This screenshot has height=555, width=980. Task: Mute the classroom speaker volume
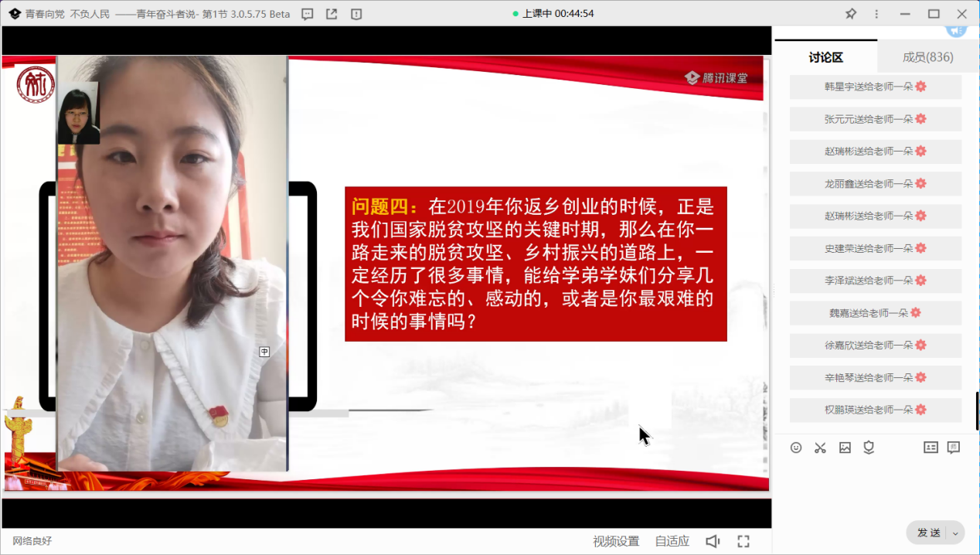tap(713, 541)
